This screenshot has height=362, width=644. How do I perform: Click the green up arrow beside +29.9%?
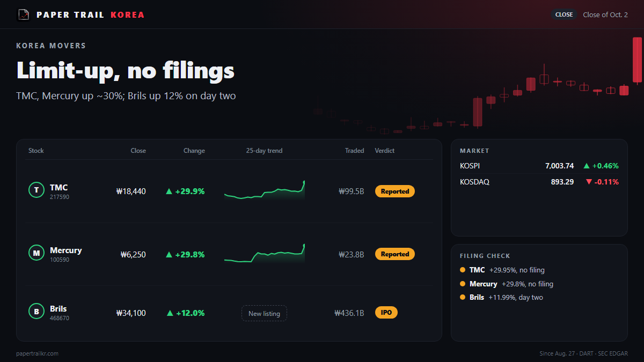pyautogui.click(x=169, y=191)
